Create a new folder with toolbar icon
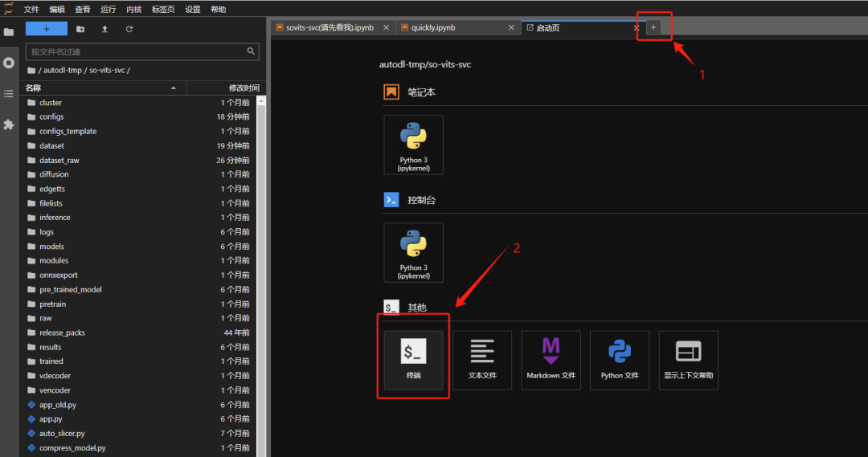This screenshot has height=457, width=868. 80,29
